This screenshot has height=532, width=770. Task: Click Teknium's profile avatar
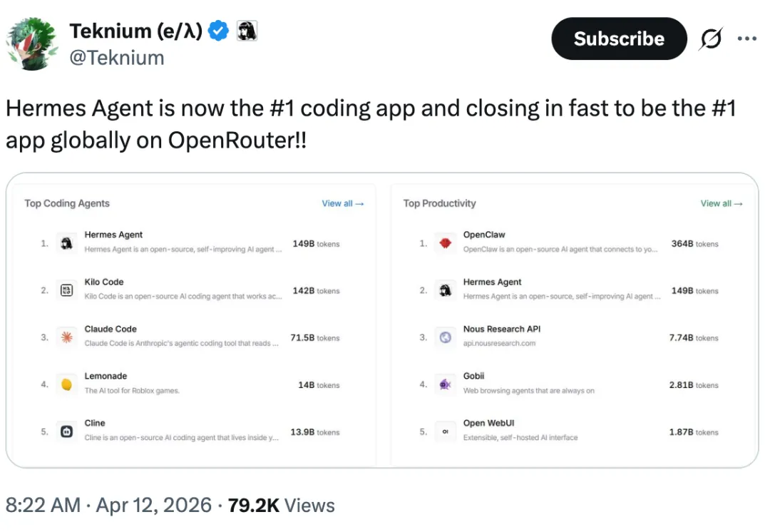(32, 44)
